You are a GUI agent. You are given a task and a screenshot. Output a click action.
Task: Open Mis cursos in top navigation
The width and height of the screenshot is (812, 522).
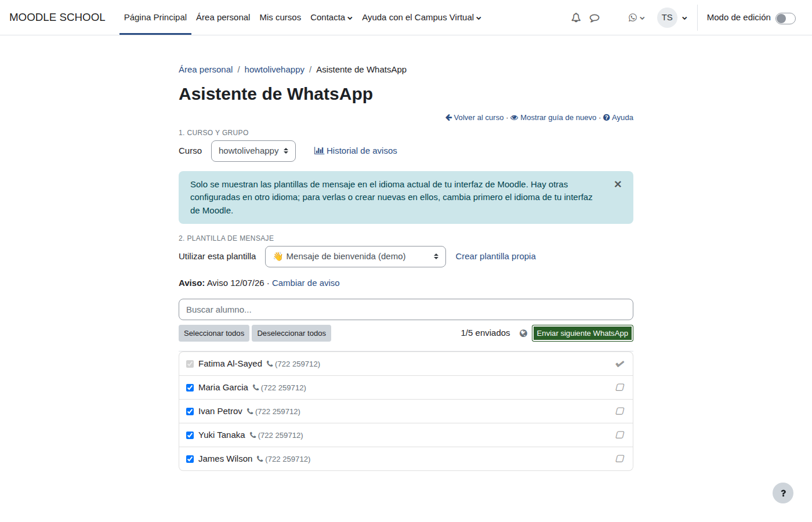pos(280,17)
